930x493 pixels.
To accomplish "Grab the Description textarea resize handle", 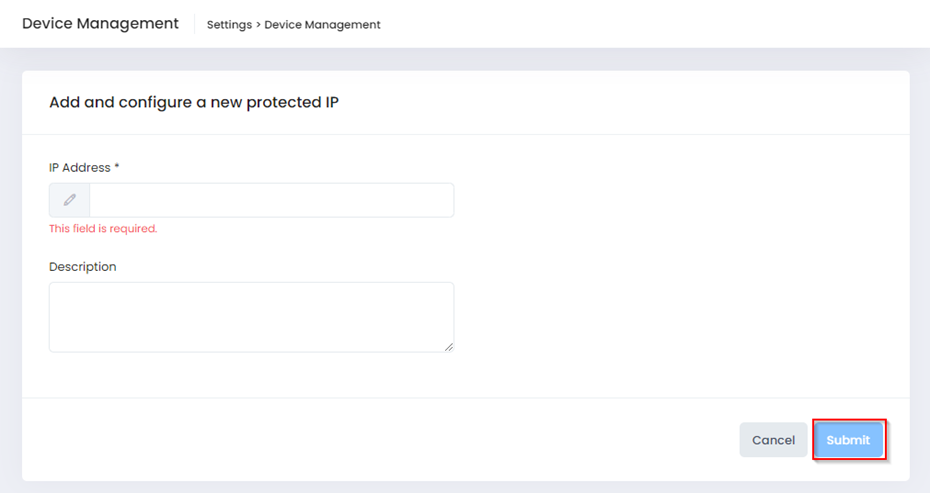I will coord(449,347).
